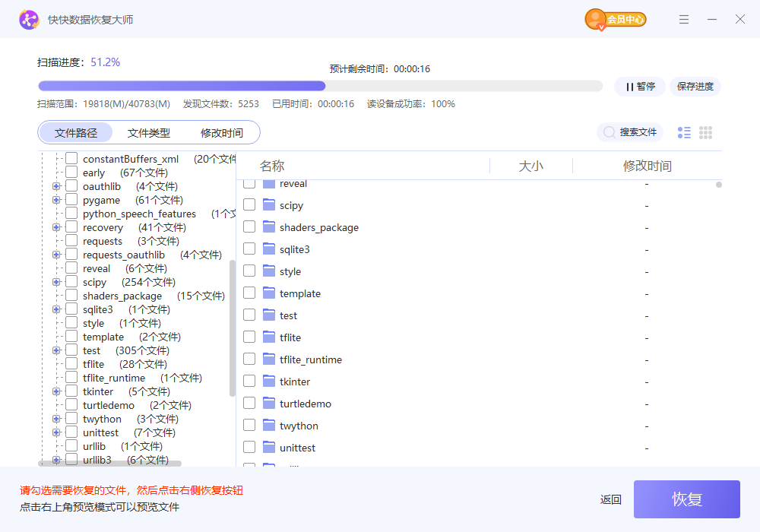This screenshot has width=760, height=532.
Task: Expand the recovery folder tree node
Action: (x=56, y=227)
